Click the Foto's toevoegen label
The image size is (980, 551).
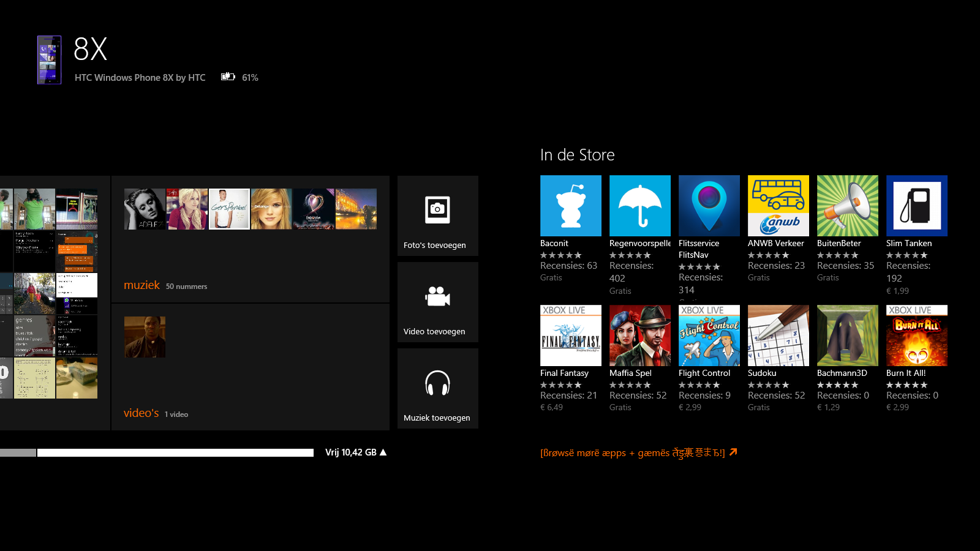click(x=434, y=246)
